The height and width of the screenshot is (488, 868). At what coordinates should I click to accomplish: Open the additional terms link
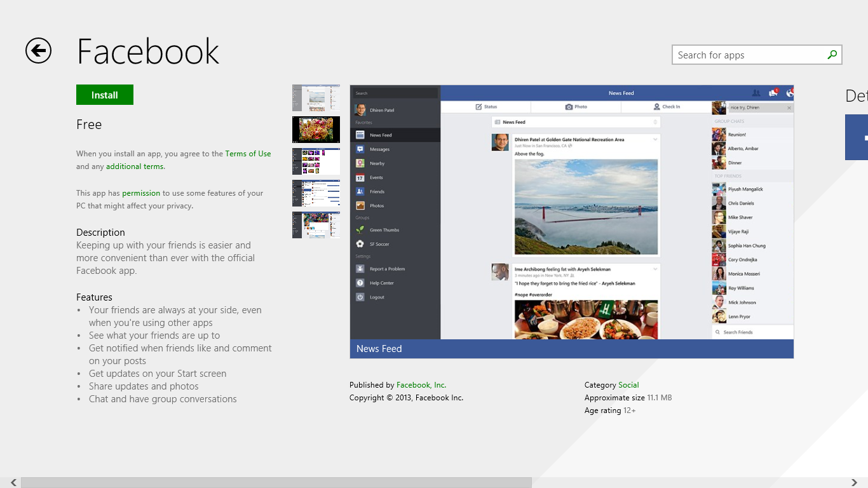tap(135, 166)
